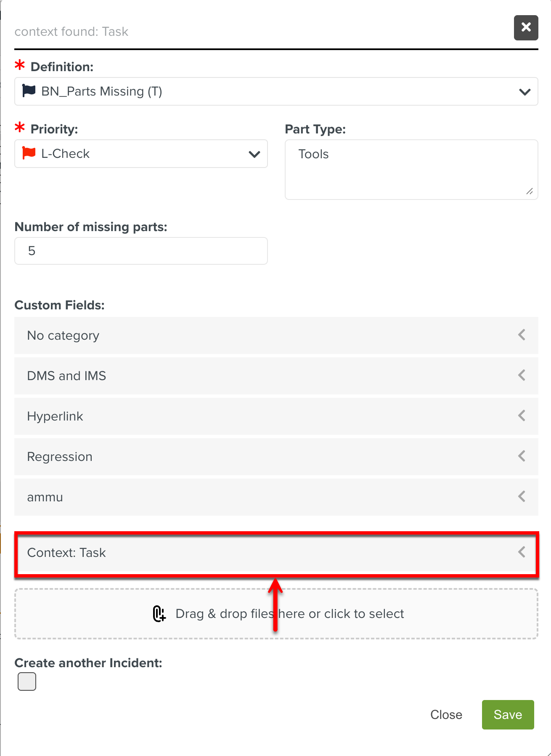Click the paperclip attach file icon
Screen dimensions: 551x756
[159, 614]
